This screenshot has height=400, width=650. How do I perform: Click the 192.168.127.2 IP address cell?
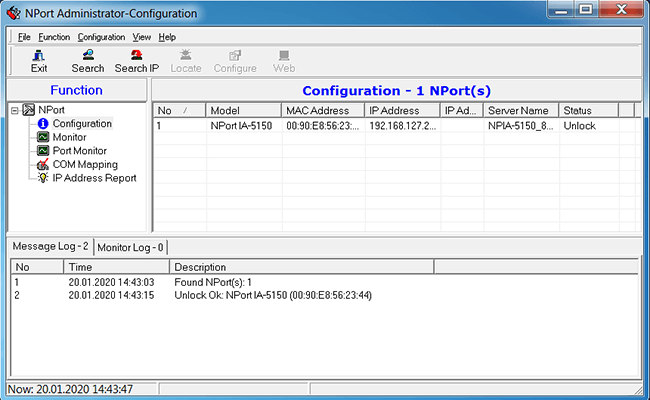coord(403,126)
